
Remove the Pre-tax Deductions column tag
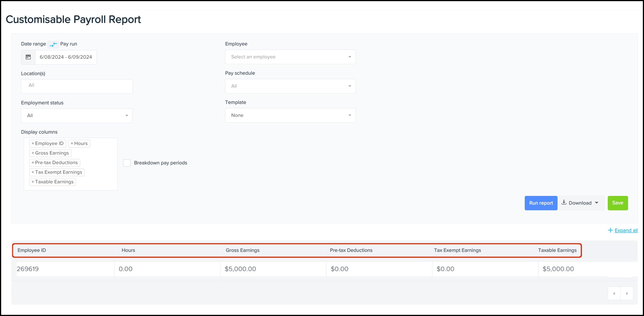[x=33, y=163]
